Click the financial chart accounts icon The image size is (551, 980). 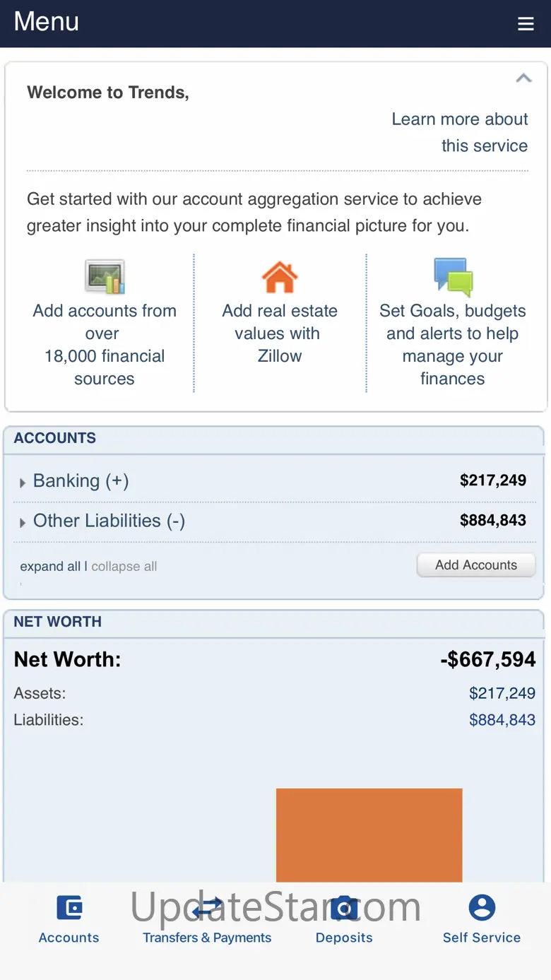(105, 276)
